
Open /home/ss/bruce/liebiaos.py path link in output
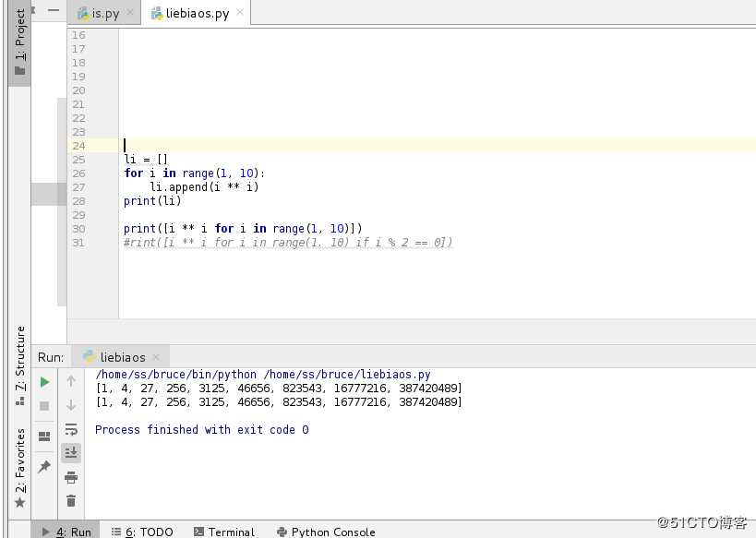347,374
